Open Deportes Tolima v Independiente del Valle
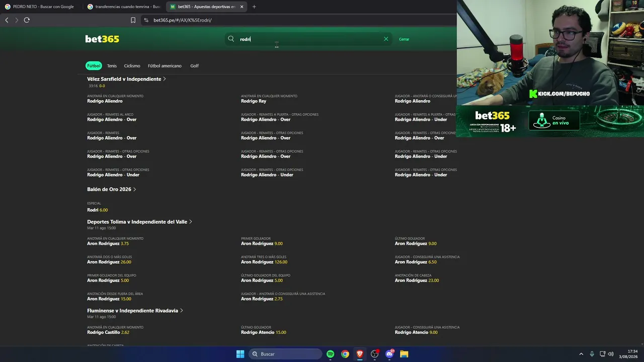644x362 pixels. pyautogui.click(x=139, y=222)
